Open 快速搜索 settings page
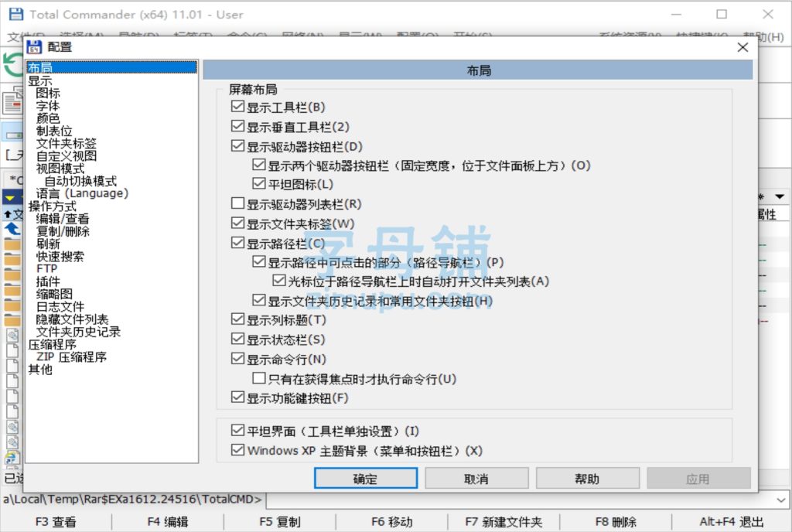This screenshot has width=792, height=532. pyautogui.click(x=60, y=257)
